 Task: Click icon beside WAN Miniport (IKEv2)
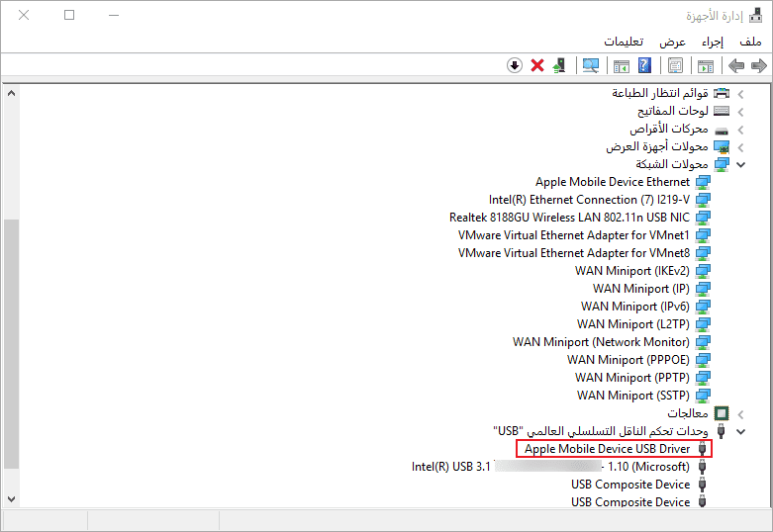[x=703, y=271]
